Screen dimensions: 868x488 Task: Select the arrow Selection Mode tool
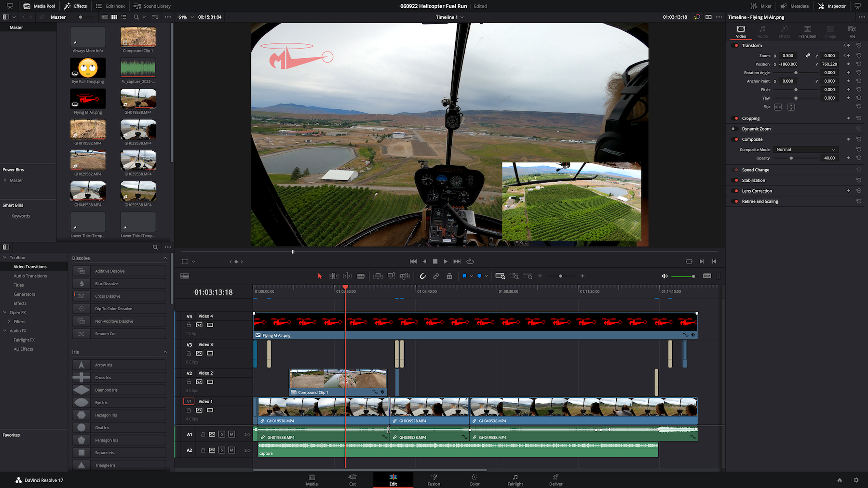(x=319, y=276)
